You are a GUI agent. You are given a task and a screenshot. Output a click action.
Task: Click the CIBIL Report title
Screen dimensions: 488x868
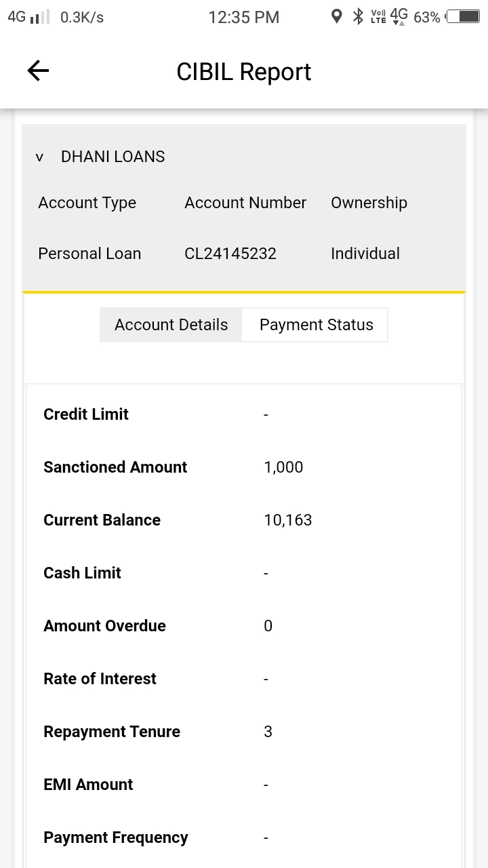243,72
